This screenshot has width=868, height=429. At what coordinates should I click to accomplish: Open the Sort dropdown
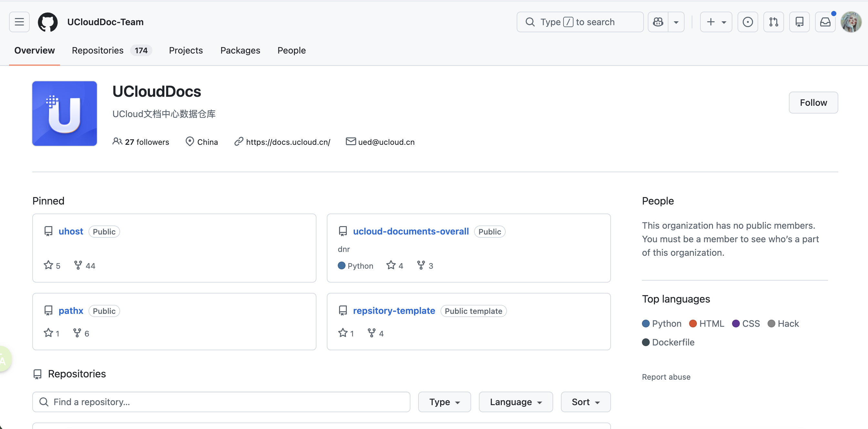click(586, 402)
